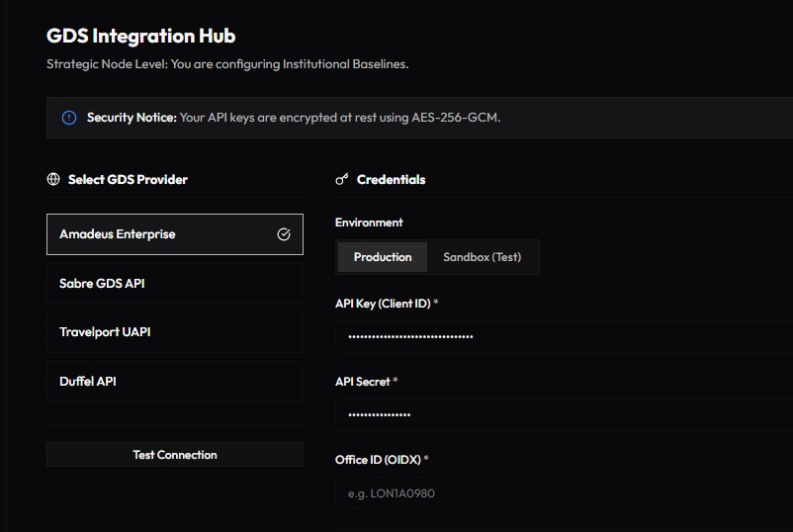This screenshot has width=793, height=532.
Task: Click the 'API Key (Client ID)' label
Action: [x=383, y=304]
